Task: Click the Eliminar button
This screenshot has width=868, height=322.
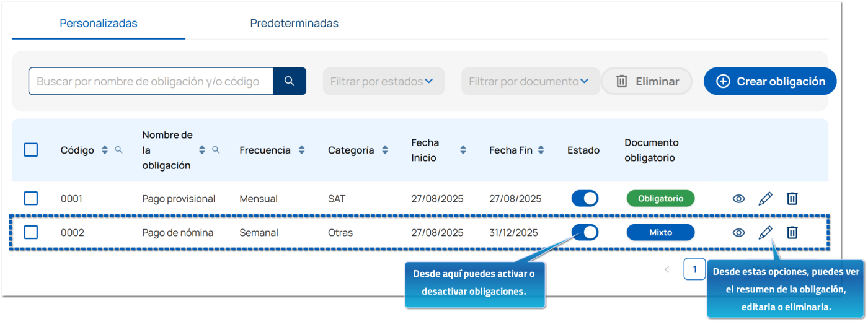Action: [647, 81]
